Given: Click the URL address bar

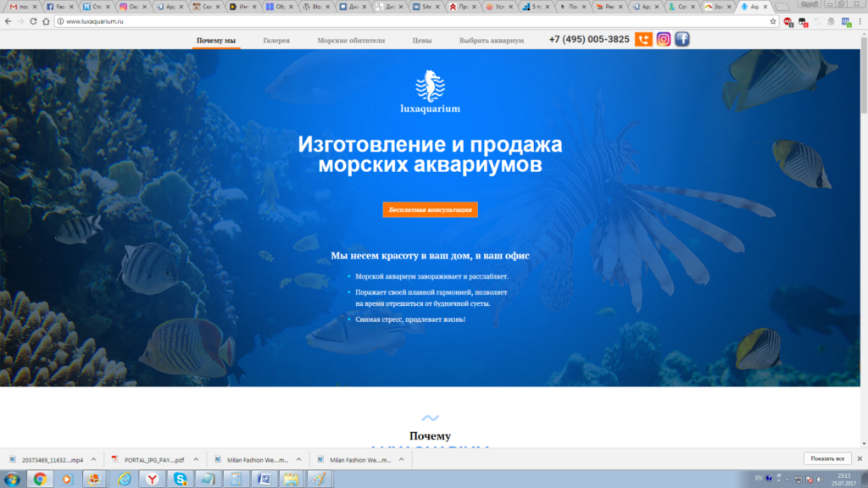Looking at the screenshot, I should (415, 21).
